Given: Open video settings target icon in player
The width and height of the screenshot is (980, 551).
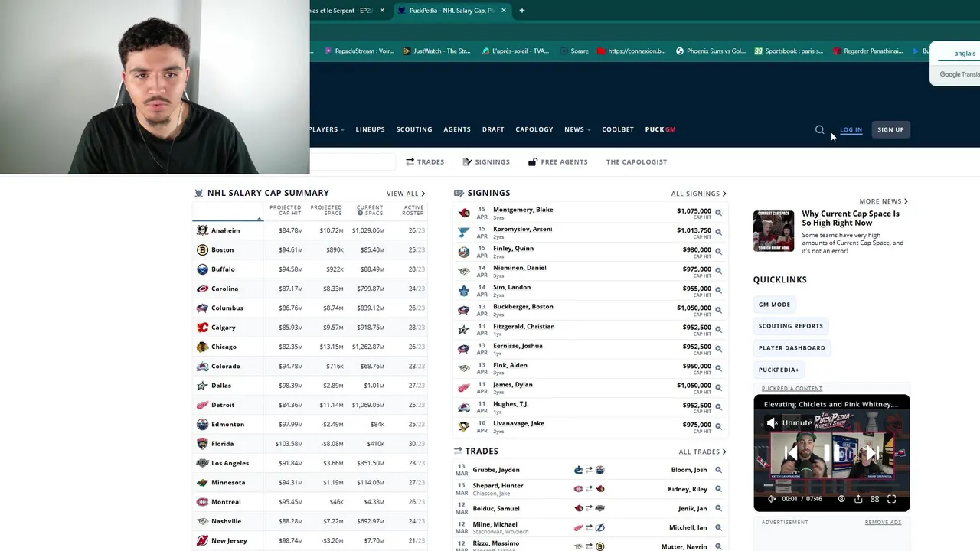Looking at the screenshot, I should pyautogui.click(x=841, y=499).
